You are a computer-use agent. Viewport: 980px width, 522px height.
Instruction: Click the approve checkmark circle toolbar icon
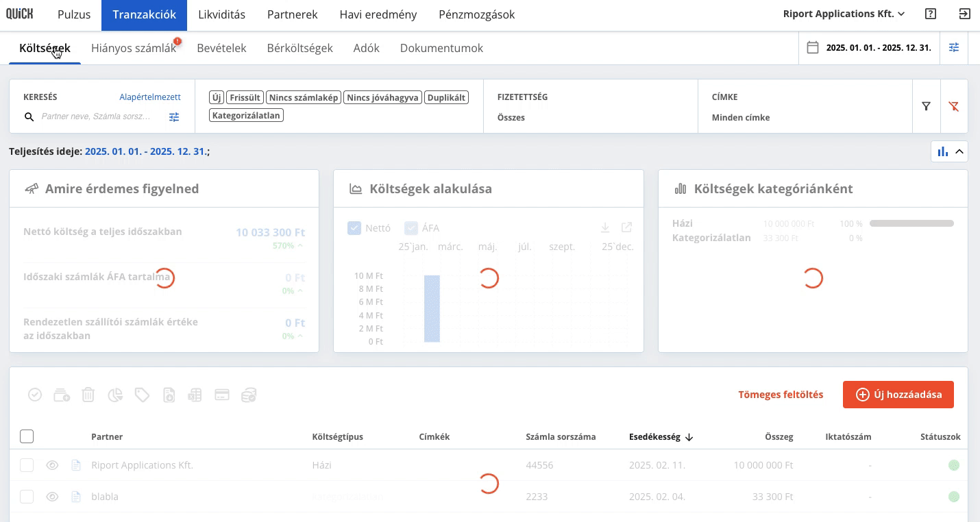35,395
